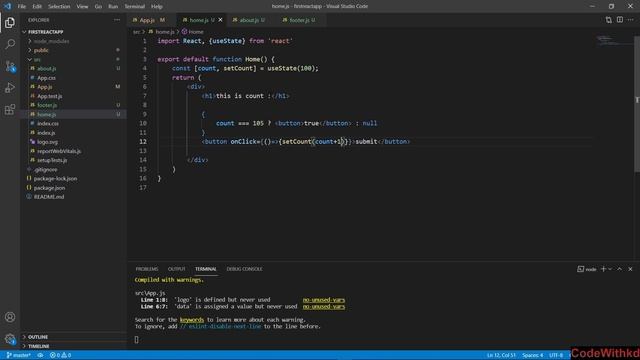Open the Explorer view in activity bar
Viewport: 640px width, 360px height.
pos(10,22)
